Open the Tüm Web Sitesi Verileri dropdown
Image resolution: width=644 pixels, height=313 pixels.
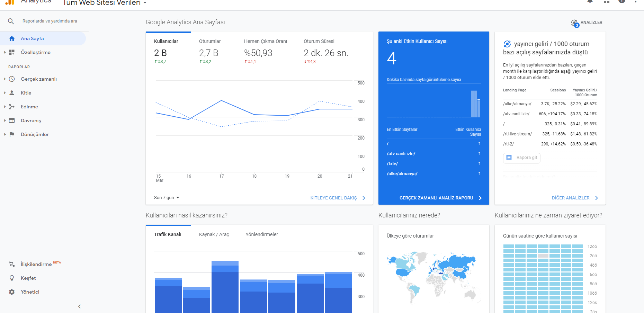tap(105, 3)
